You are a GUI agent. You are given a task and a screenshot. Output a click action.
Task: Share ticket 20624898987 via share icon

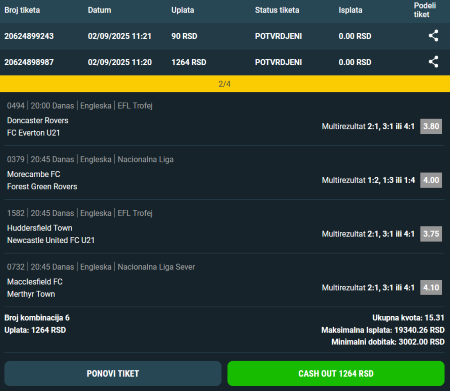433,62
